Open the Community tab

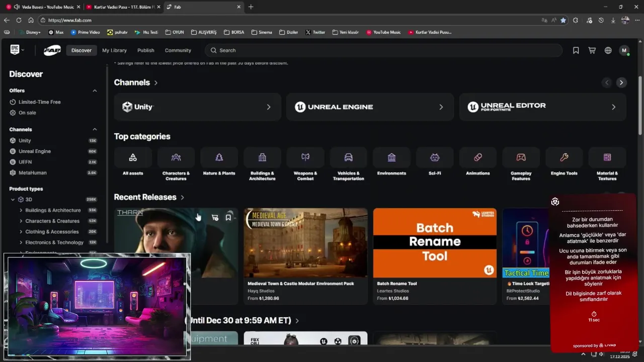coord(178,50)
